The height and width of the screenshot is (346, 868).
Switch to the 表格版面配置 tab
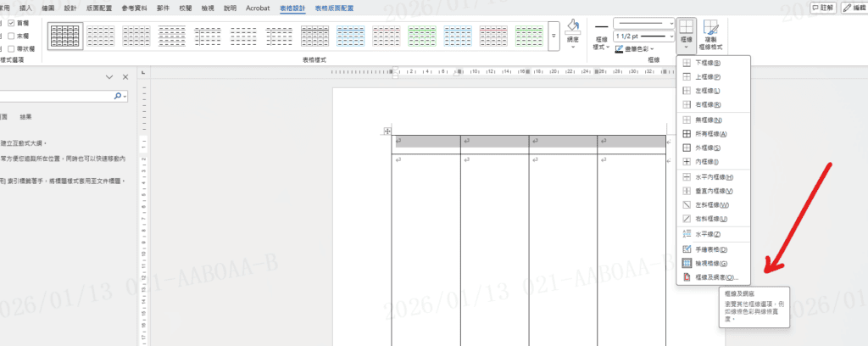point(334,7)
